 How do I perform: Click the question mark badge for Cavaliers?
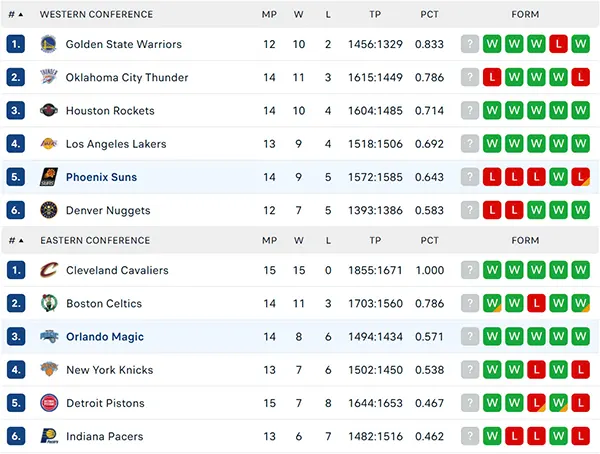[470, 270]
